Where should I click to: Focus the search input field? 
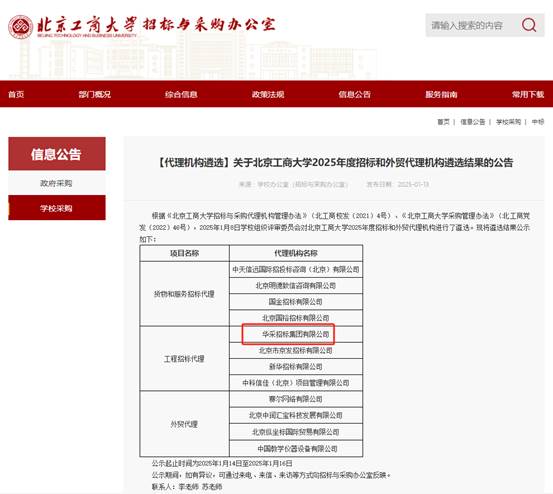(x=472, y=25)
